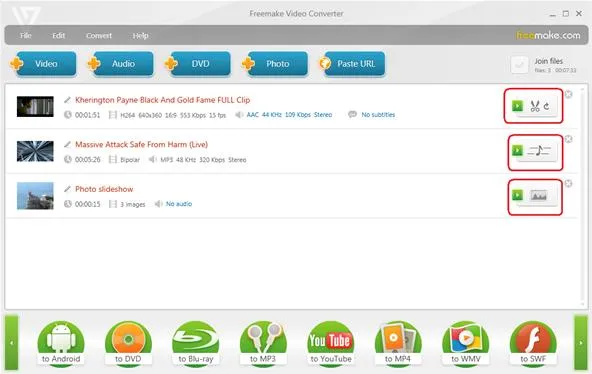Choose to DVD output option

128,344
